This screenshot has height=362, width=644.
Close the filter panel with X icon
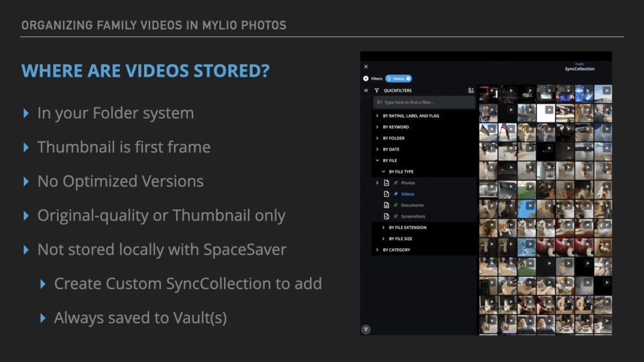coord(366,67)
